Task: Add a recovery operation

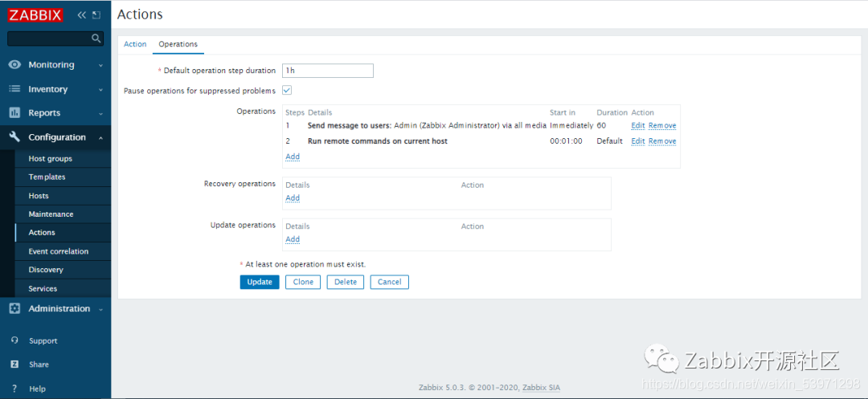Action: pos(293,197)
